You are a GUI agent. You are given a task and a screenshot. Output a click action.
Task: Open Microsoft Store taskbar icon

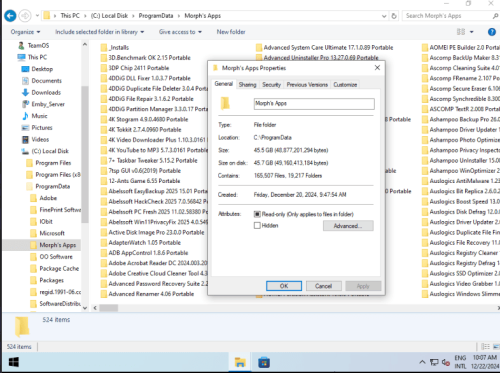[264, 362]
